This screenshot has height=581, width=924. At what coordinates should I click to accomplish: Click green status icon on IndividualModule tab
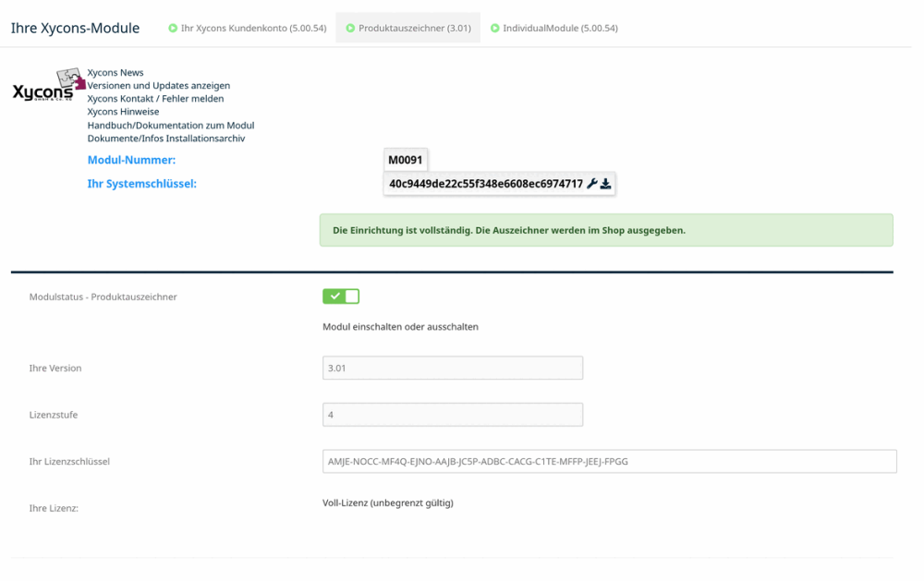(x=495, y=29)
